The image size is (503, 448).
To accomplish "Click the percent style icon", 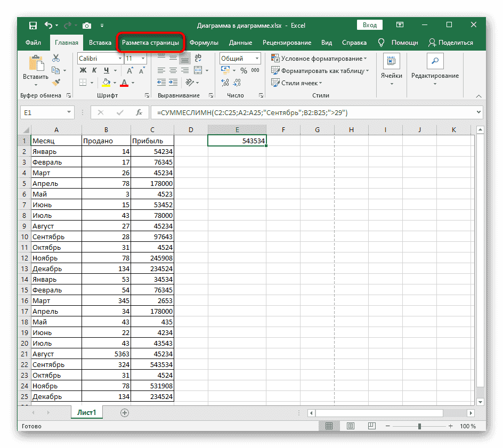I will point(244,70).
